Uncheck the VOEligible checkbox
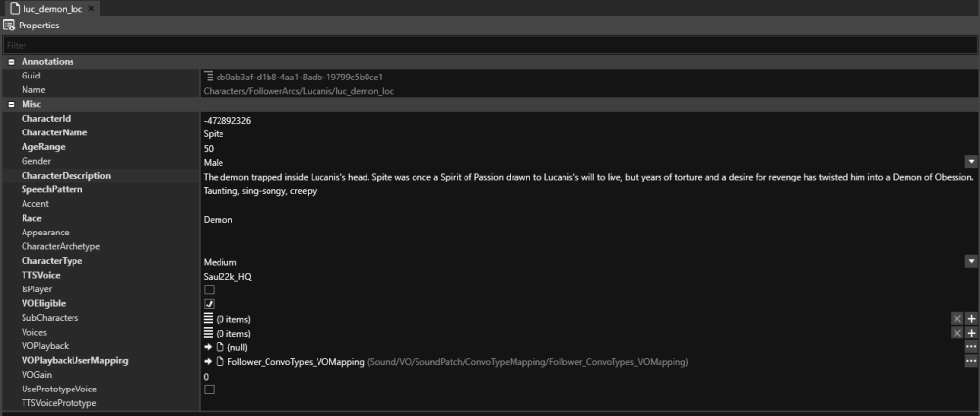Viewport: 980px width, 416px height. 209,304
